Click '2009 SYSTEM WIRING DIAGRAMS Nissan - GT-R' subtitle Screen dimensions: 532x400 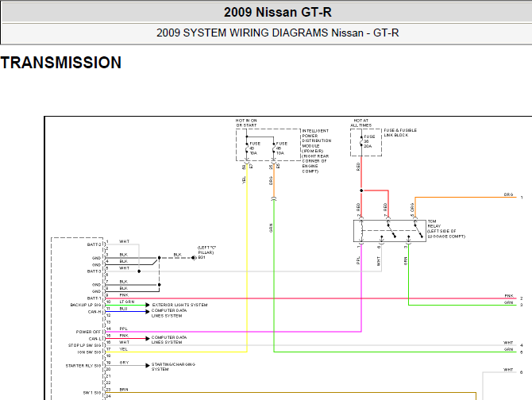pos(277,33)
